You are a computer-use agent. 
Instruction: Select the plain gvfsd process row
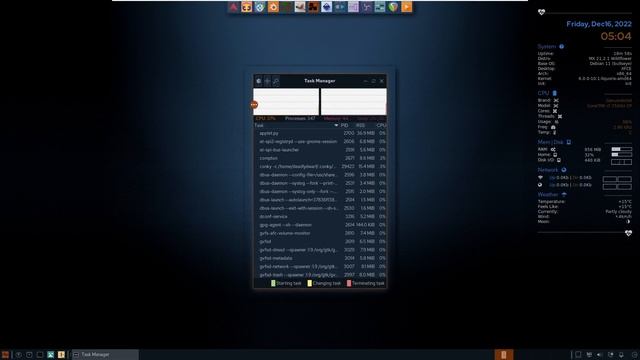[x=320, y=242]
